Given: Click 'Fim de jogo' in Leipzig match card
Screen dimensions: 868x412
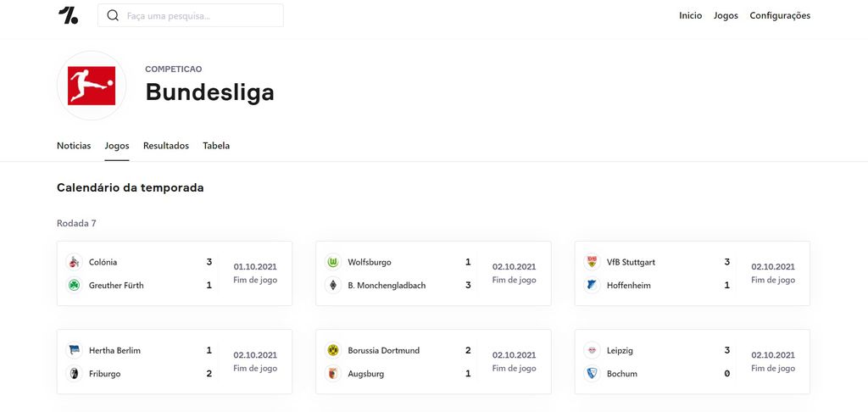Looking at the screenshot, I should coord(773,368).
